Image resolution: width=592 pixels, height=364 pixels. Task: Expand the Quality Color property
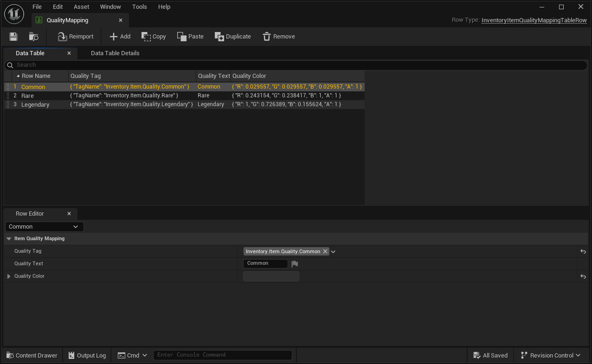click(9, 276)
